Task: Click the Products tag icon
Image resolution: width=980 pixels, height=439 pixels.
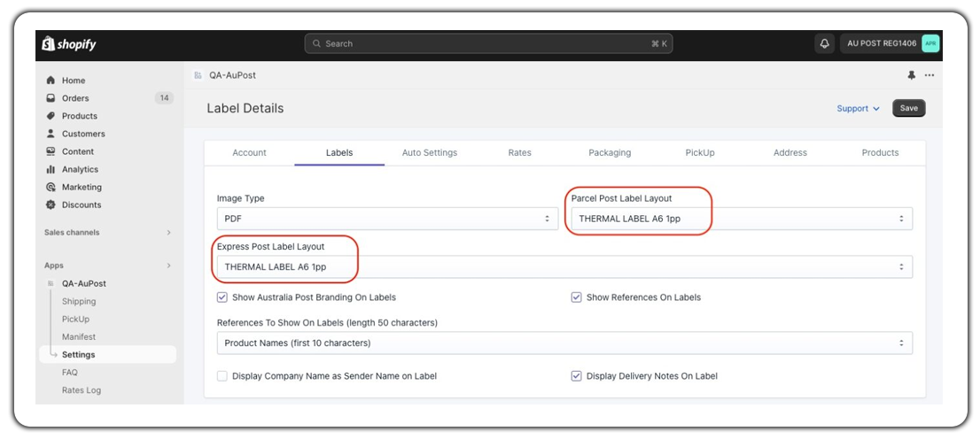Action: point(51,116)
